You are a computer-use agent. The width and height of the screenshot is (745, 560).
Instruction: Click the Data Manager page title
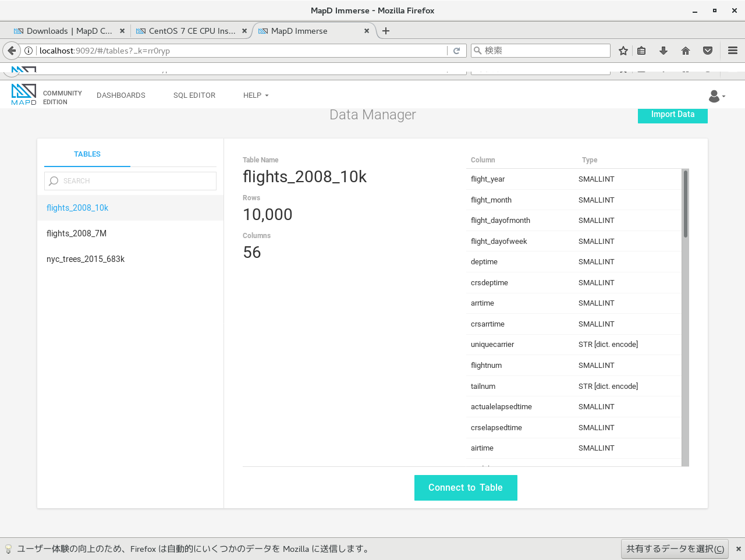[x=372, y=115]
